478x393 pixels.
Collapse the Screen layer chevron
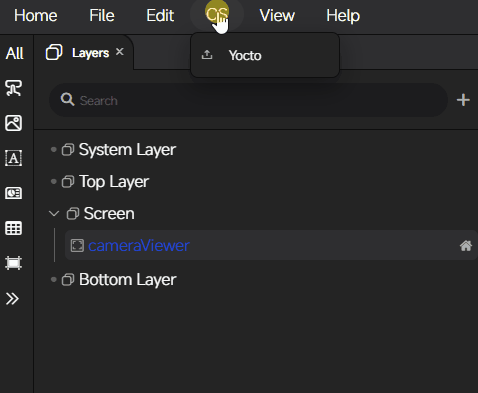54,213
